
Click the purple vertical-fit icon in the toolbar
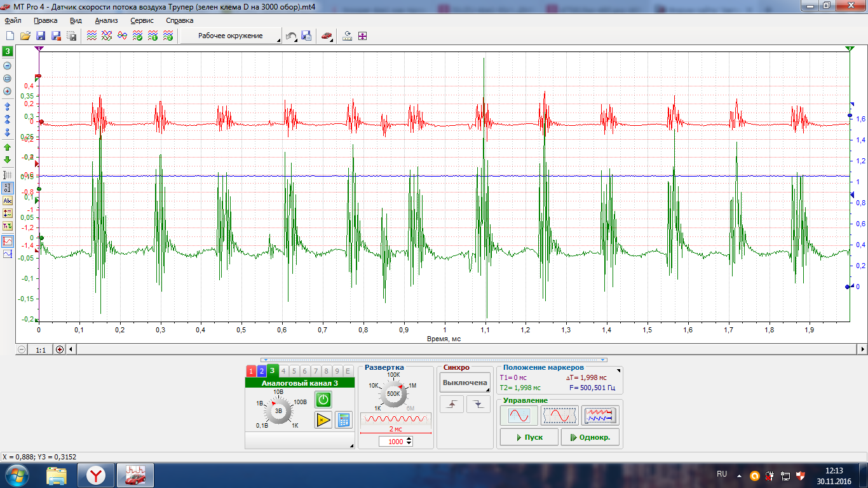362,36
